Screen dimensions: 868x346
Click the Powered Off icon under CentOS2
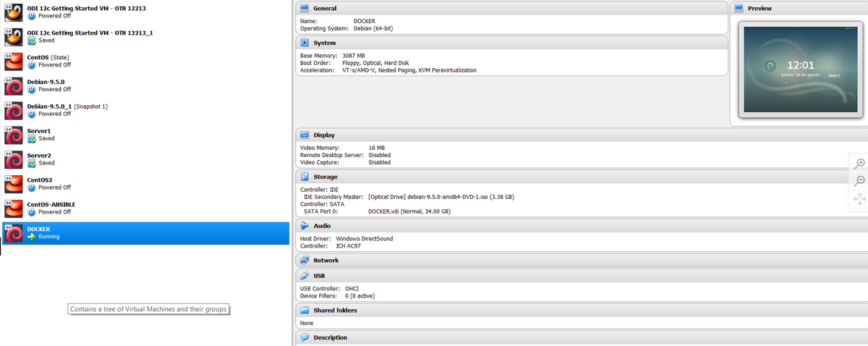click(31, 187)
